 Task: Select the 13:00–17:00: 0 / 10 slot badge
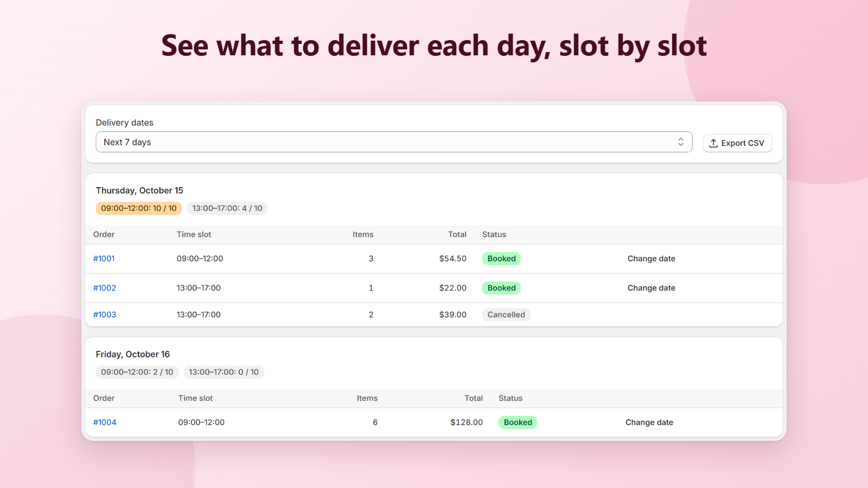(x=224, y=372)
